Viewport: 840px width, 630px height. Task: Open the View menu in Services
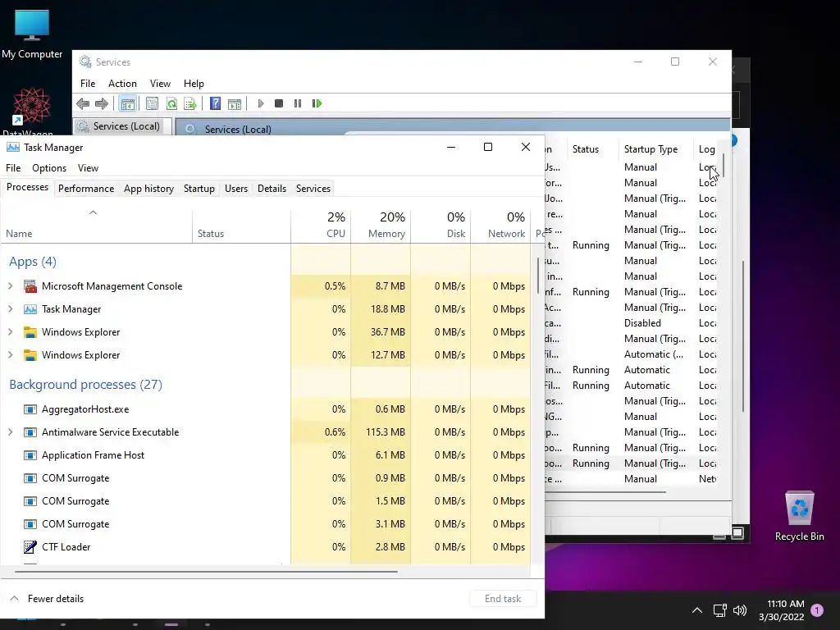[x=160, y=83]
